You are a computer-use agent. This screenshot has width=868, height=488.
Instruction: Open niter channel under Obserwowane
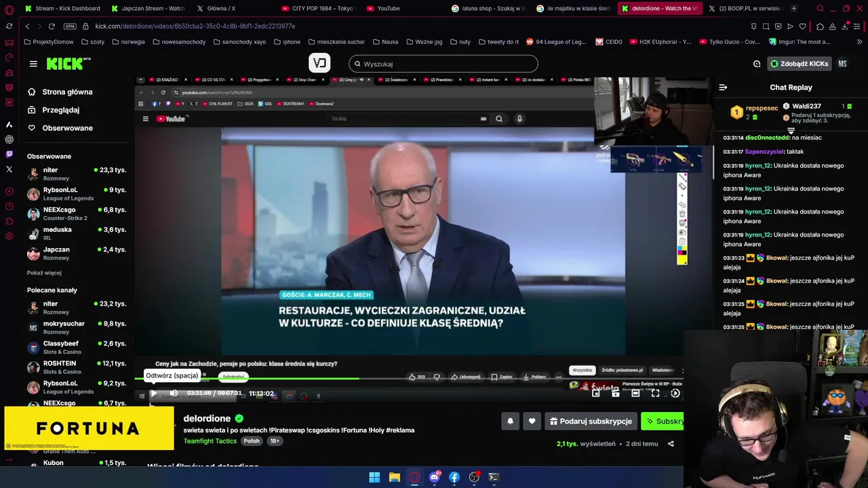[x=77, y=174]
